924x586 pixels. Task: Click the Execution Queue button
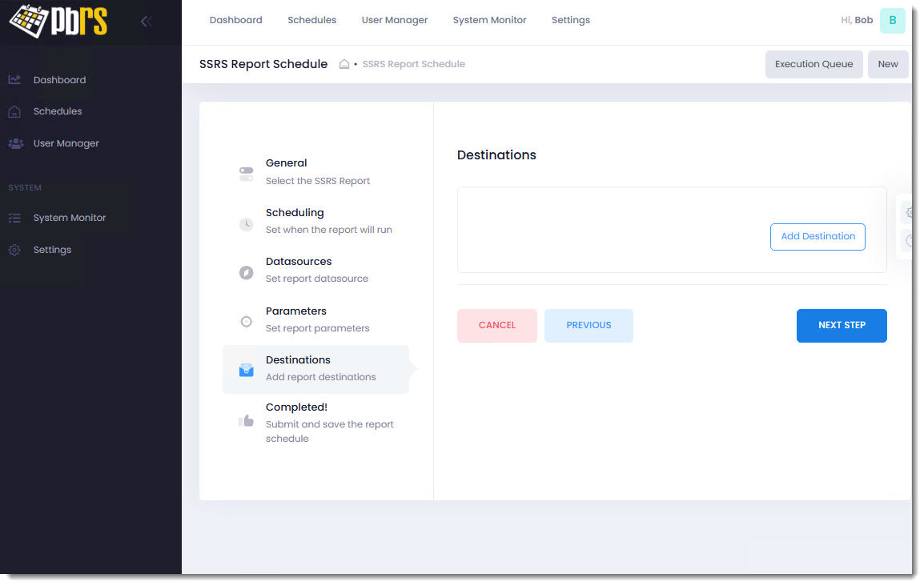814,64
